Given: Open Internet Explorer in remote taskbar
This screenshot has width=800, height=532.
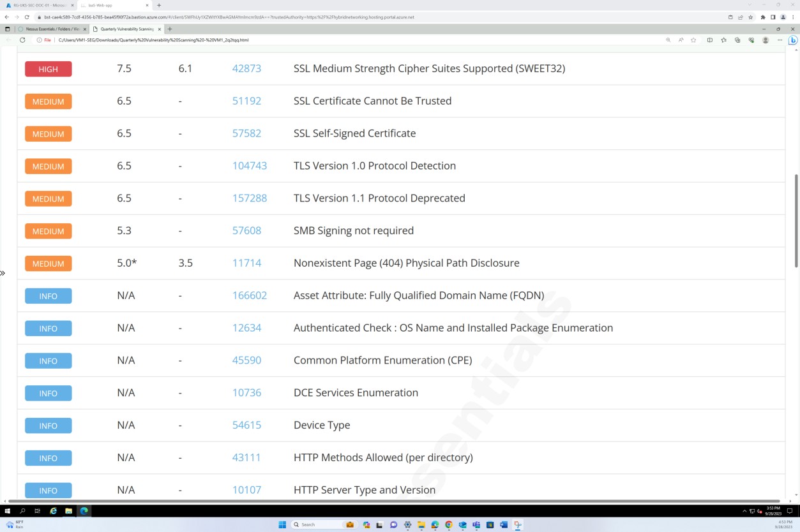Looking at the screenshot, I should [53, 511].
